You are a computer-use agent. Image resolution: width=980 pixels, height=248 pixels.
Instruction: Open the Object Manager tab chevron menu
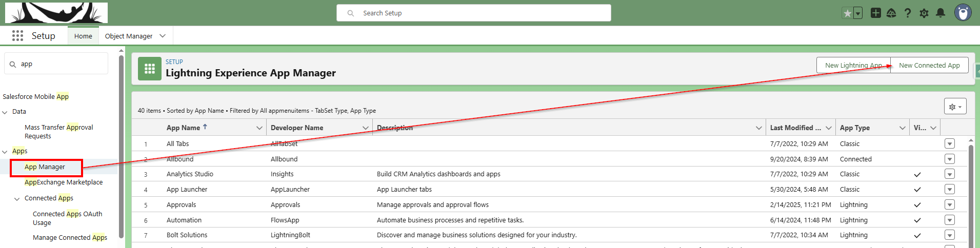coord(163,36)
